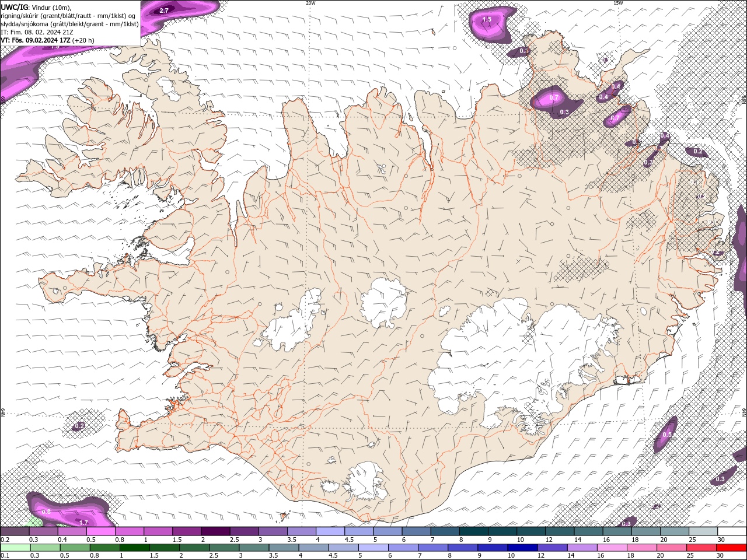
Task: Click the 1.5 precipitation value on the map
Action: (x=487, y=19)
